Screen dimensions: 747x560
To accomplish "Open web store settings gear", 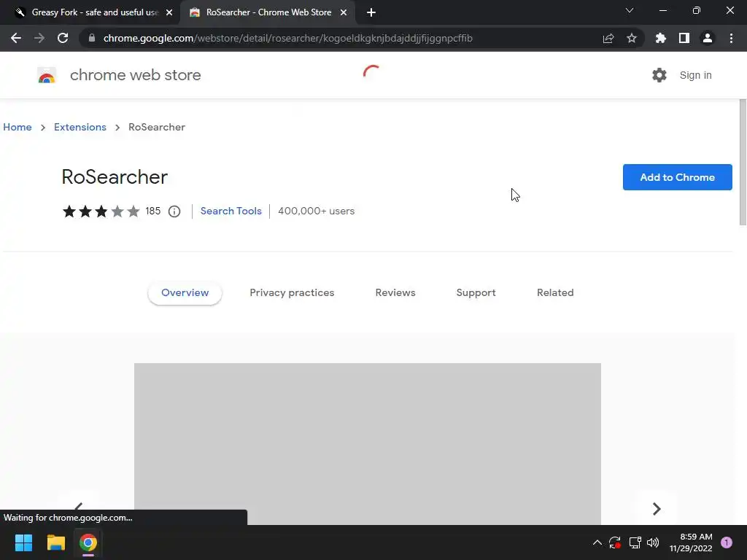I will tap(659, 75).
